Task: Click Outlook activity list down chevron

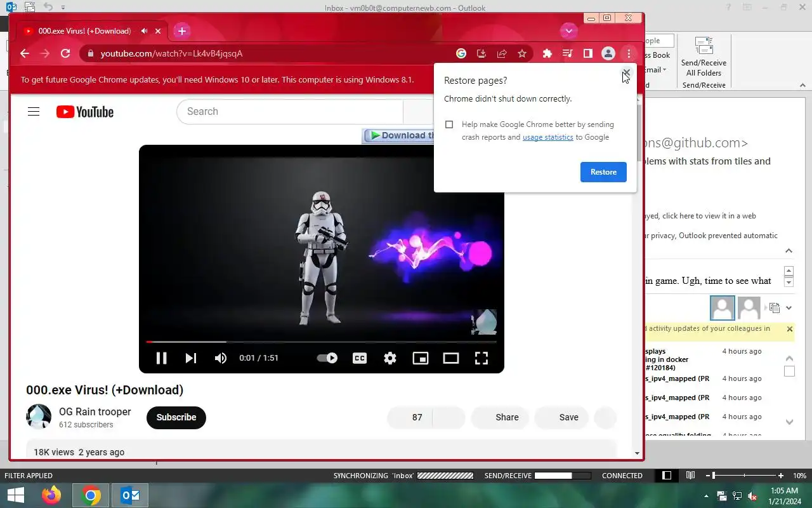Action: click(x=789, y=422)
